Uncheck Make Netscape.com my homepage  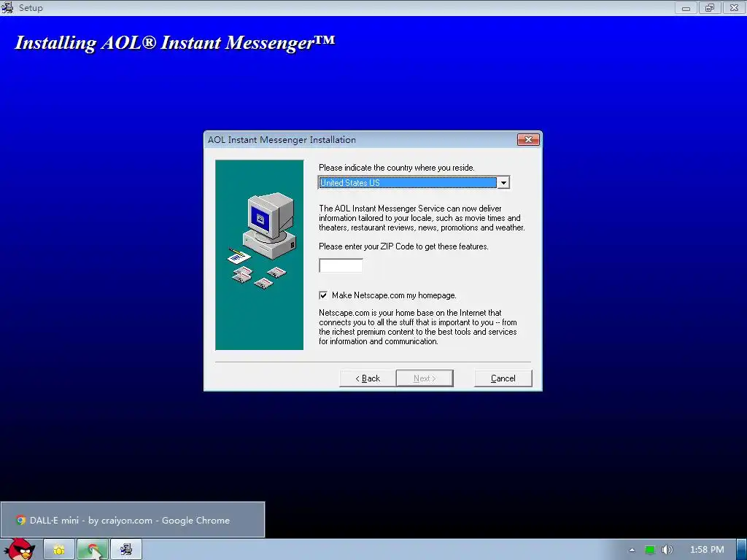tap(323, 295)
